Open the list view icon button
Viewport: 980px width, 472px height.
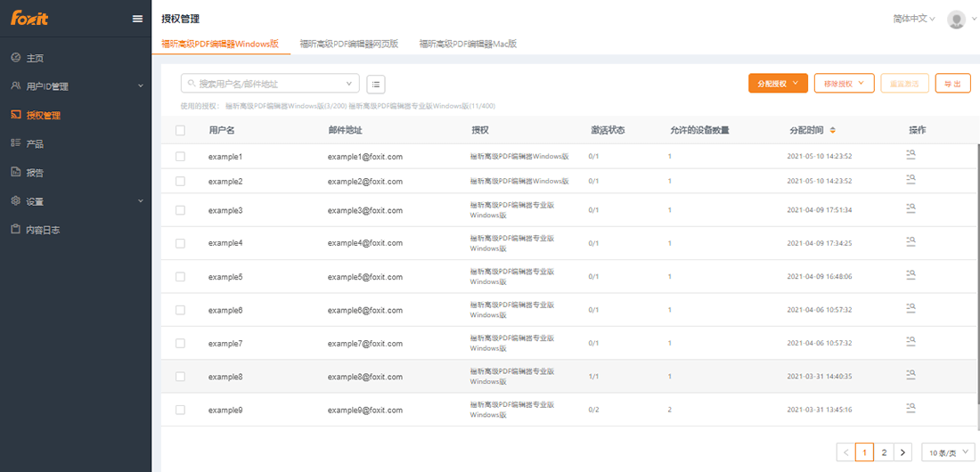click(x=376, y=83)
